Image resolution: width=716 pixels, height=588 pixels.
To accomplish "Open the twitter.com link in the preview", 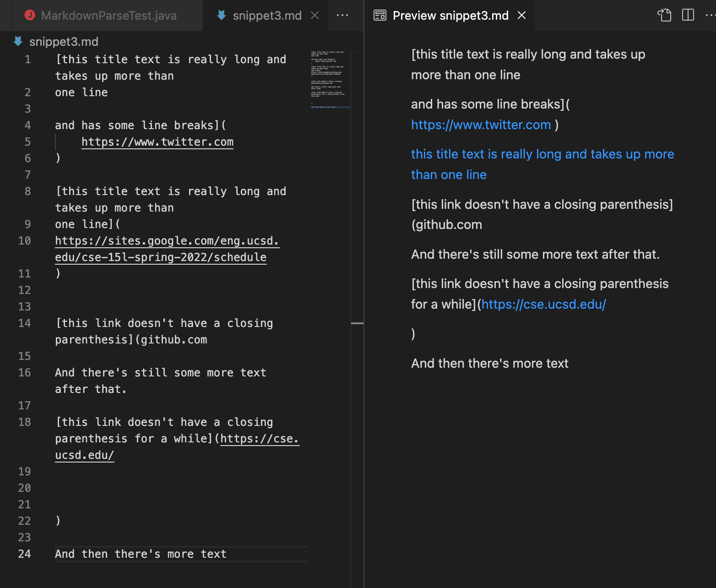I will [x=481, y=125].
